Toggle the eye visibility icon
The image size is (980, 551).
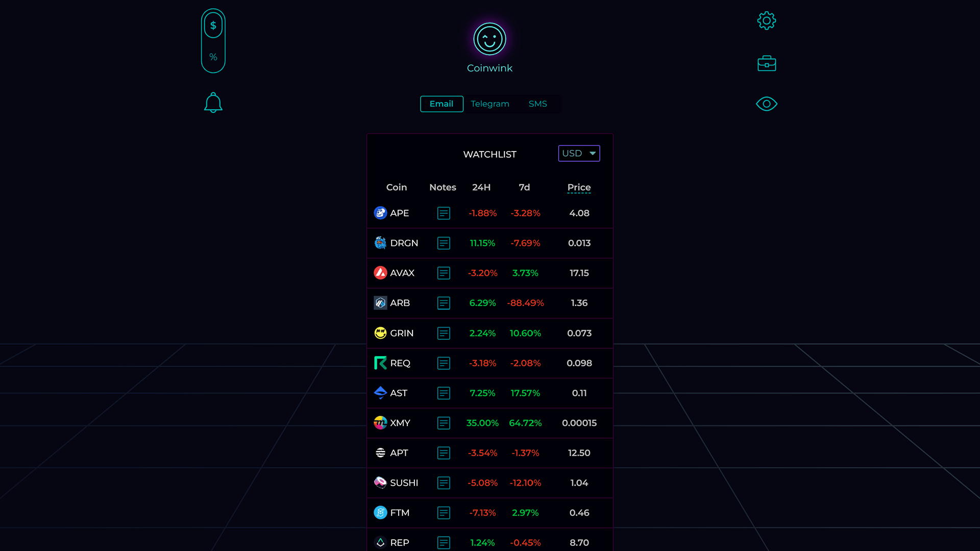click(x=766, y=104)
